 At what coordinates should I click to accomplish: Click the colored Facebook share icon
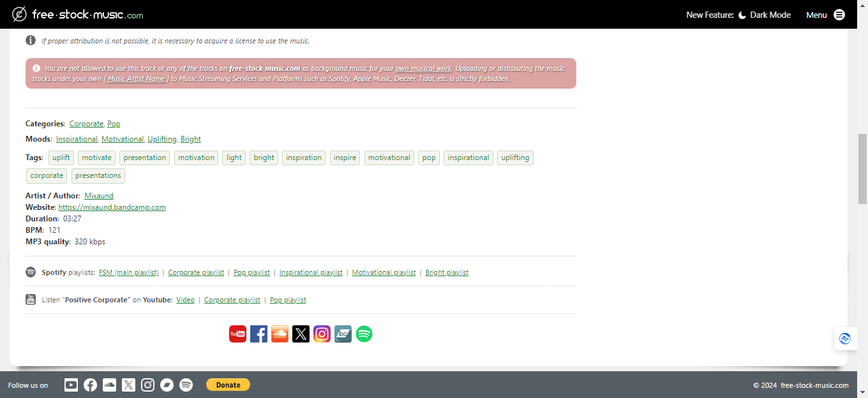(258, 334)
